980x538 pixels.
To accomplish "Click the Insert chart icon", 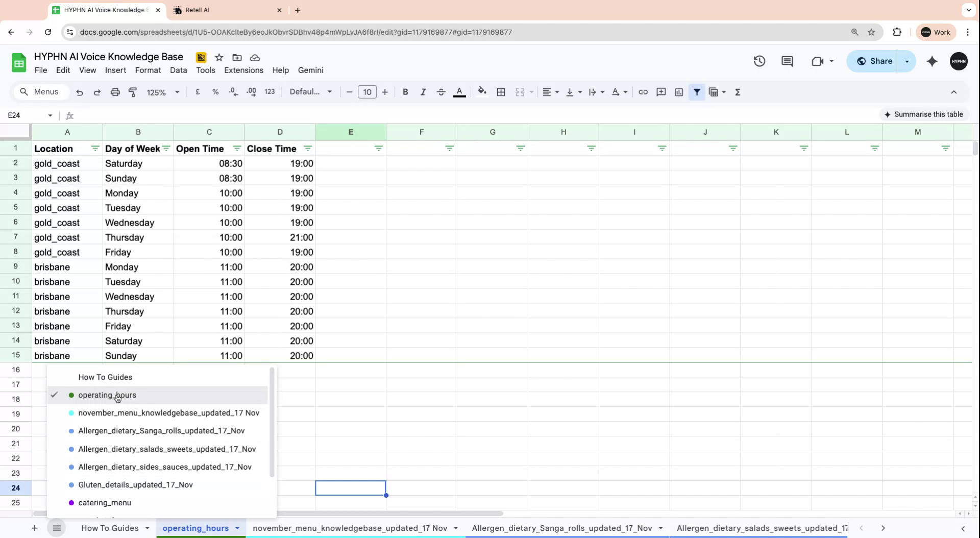I will click(678, 92).
